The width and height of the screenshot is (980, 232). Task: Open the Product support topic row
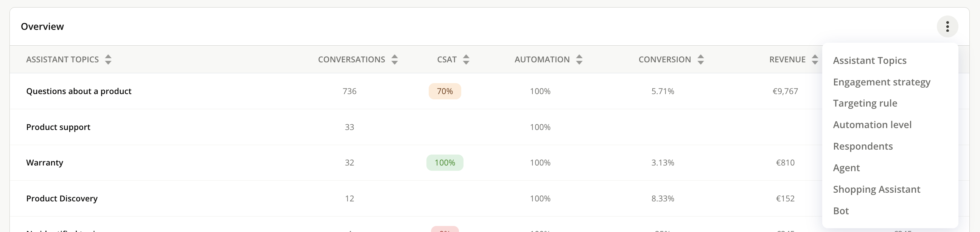pos(58,127)
